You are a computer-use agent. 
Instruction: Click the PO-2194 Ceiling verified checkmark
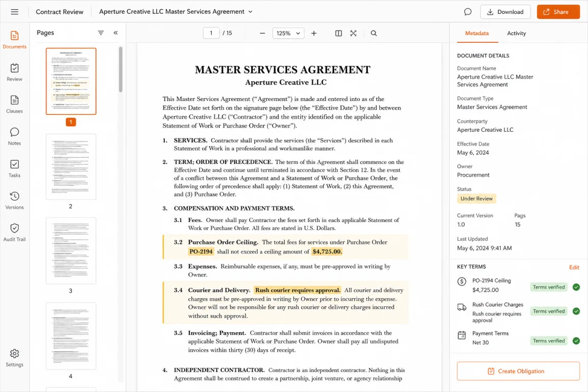pos(576,287)
